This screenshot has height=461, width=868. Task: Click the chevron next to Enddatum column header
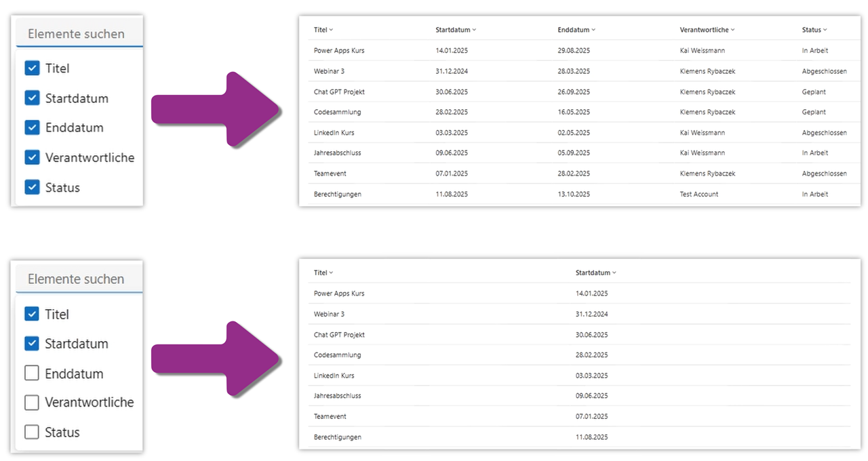click(x=593, y=30)
